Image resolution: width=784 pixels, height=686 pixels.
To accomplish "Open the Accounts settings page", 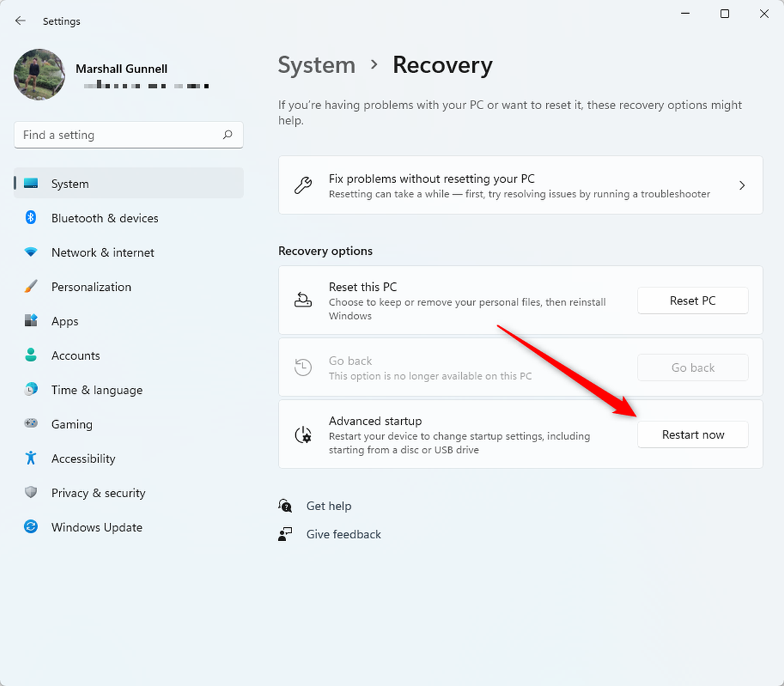I will point(129,355).
